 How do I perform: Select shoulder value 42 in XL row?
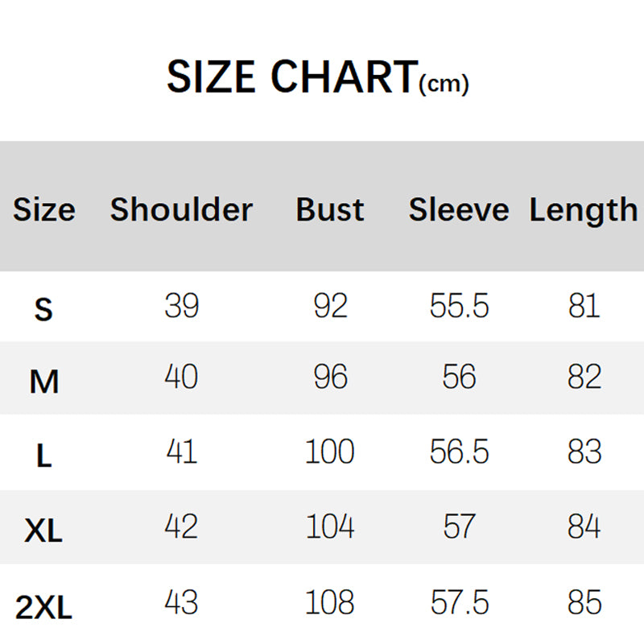click(x=181, y=527)
